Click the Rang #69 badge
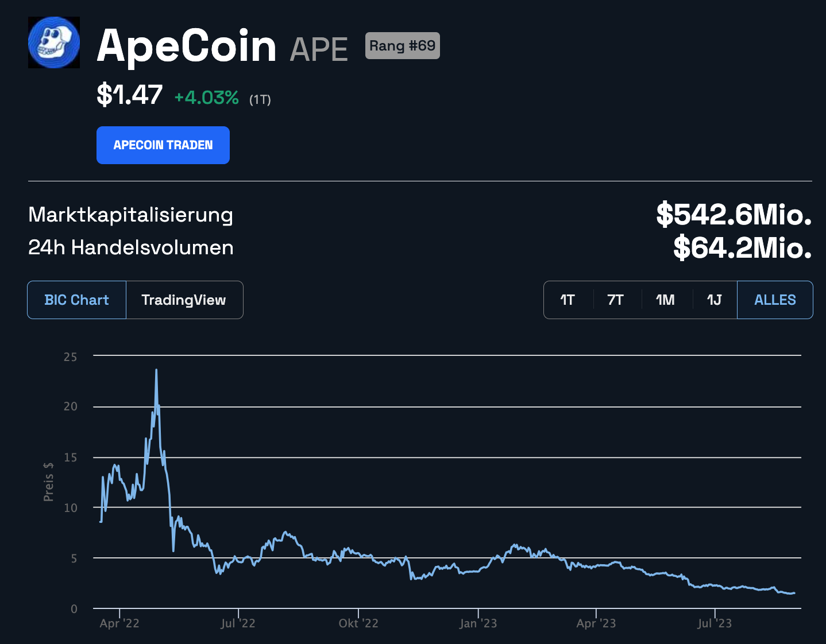 point(402,46)
